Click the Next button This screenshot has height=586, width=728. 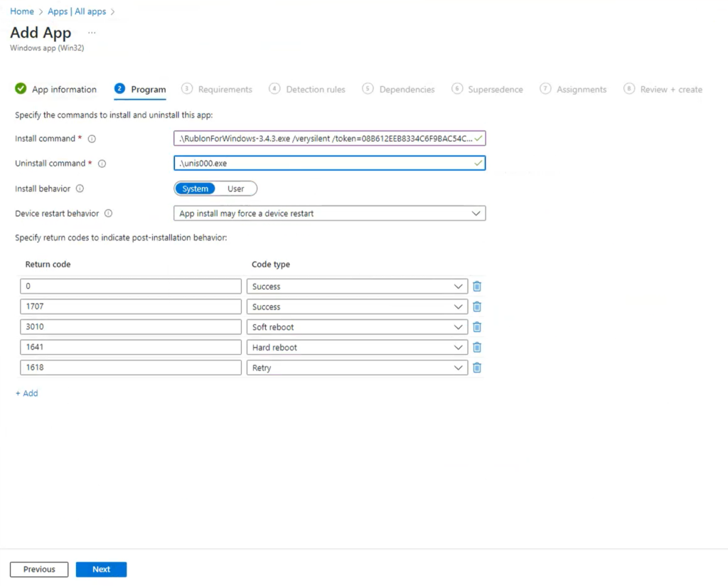pos(100,569)
